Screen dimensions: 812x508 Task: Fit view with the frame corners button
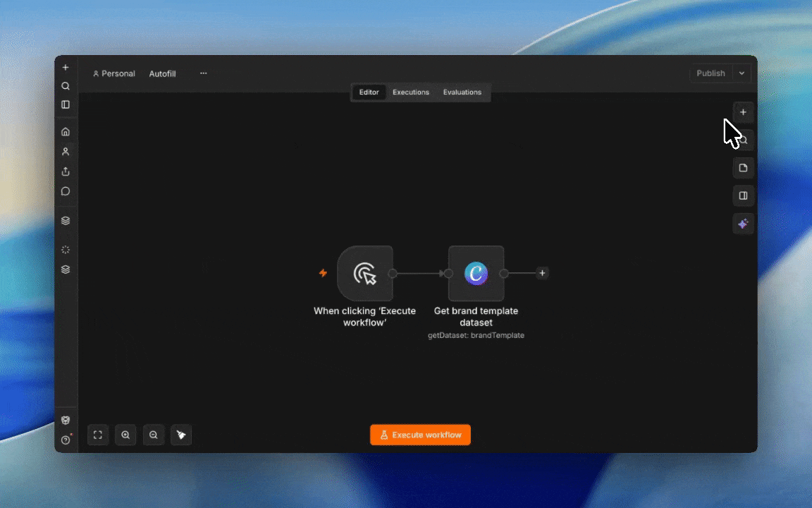(x=98, y=435)
